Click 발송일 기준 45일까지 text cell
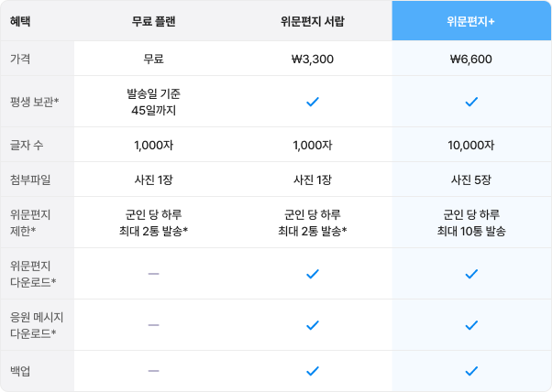 [x=153, y=102]
